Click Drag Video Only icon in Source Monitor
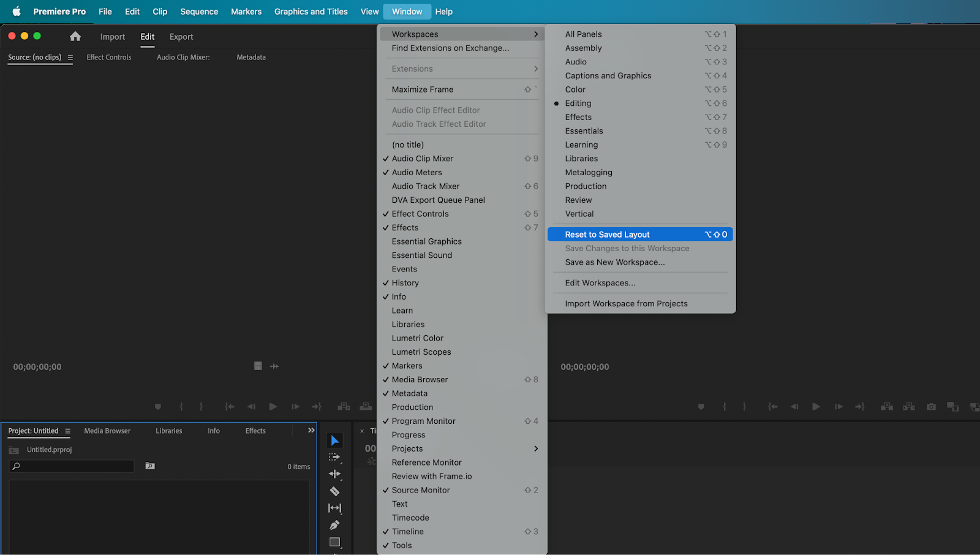Viewport: 980px width, 555px height. [258, 366]
